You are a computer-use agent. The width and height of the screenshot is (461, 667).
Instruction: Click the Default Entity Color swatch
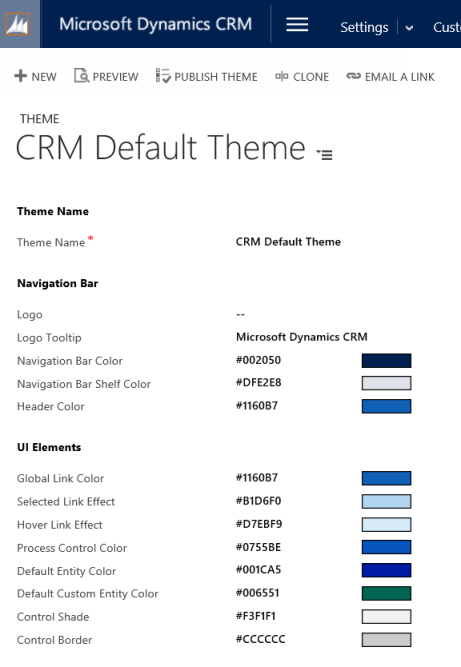tap(386, 570)
